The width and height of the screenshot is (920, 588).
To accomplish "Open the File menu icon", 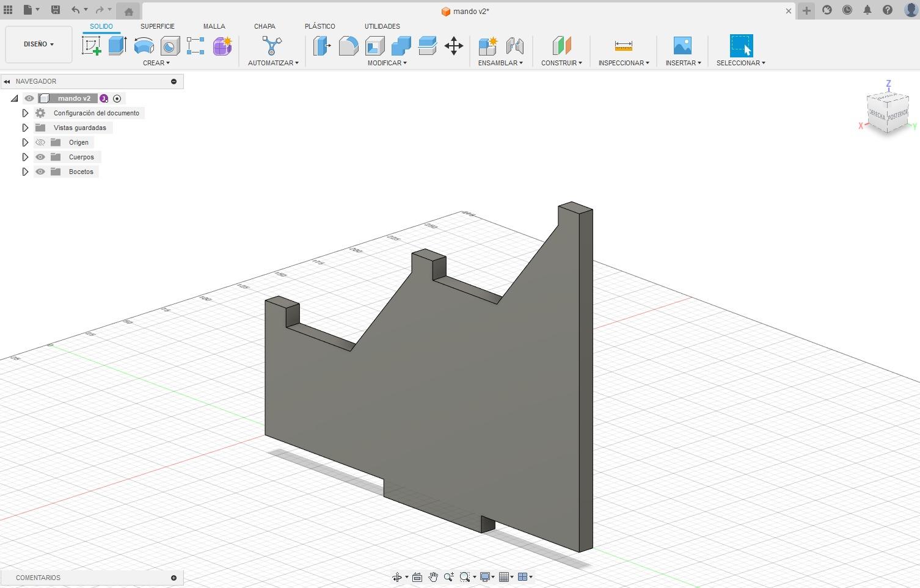I will click(27, 10).
